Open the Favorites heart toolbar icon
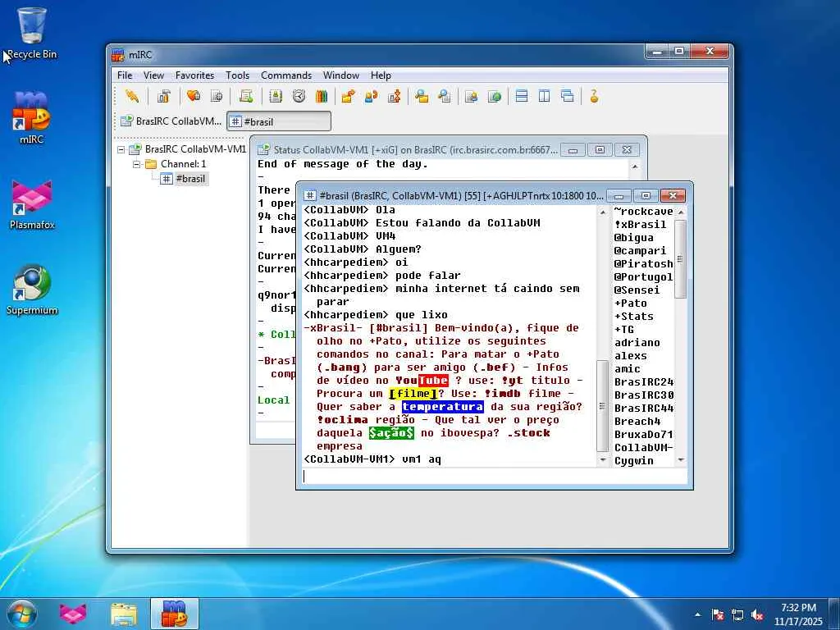This screenshot has width=840, height=630. [x=194, y=97]
